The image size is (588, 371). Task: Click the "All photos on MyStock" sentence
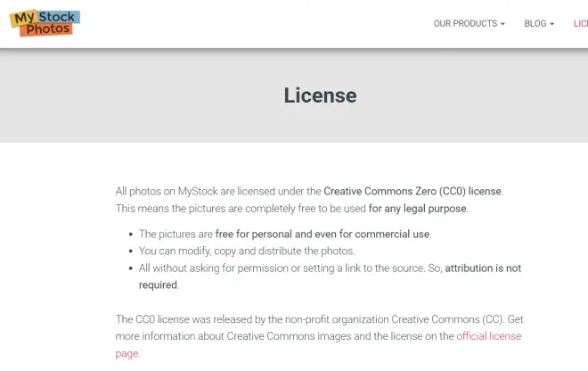pyautogui.click(x=218, y=191)
